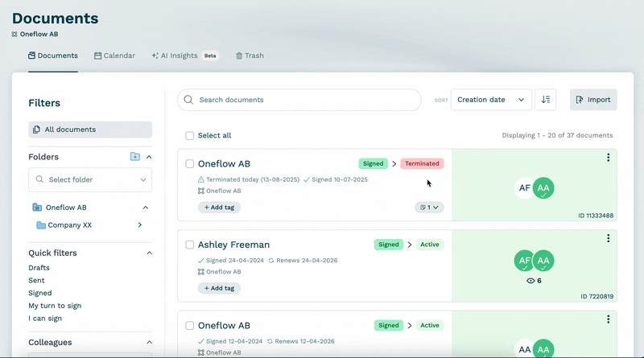Collapse the Oneflow AB folder tree

click(146, 208)
